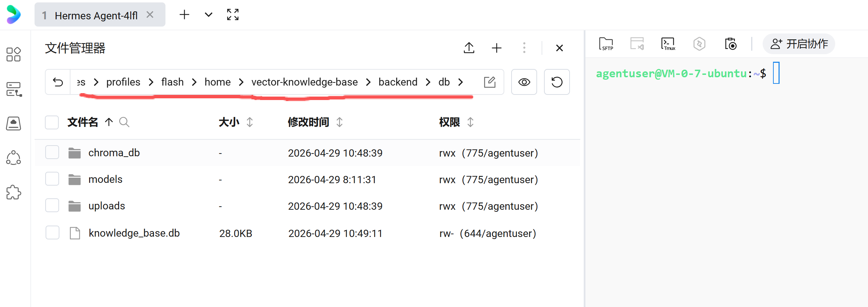This screenshot has height=307, width=868.
Task: Open the three-dot more options menu
Action: click(x=524, y=48)
